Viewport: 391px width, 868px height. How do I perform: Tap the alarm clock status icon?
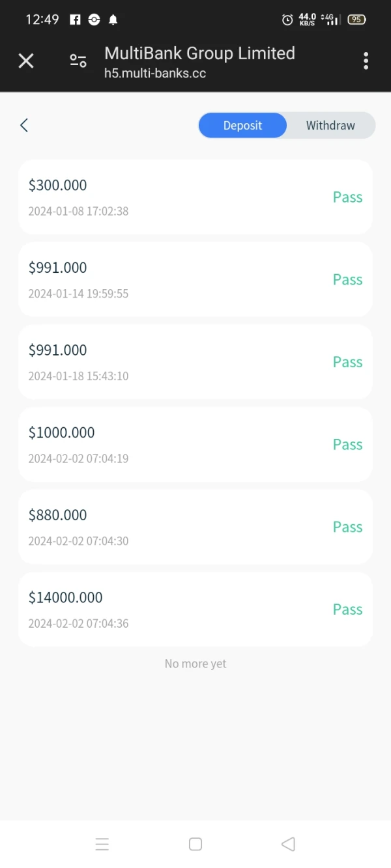point(287,20)
